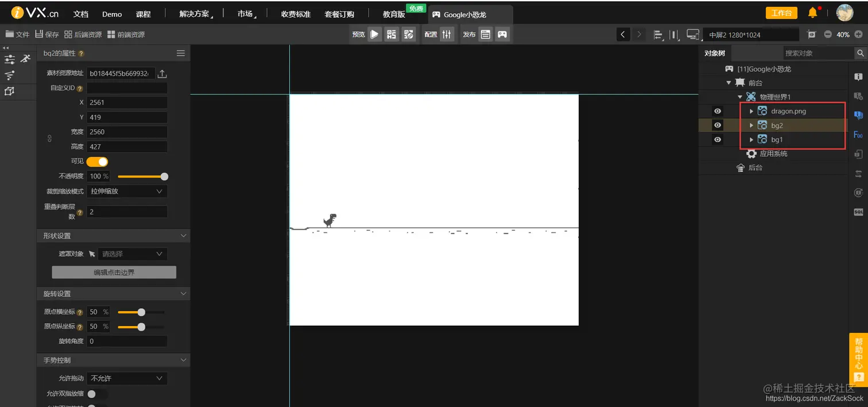Open the 收费标准 page

(296, 14)
